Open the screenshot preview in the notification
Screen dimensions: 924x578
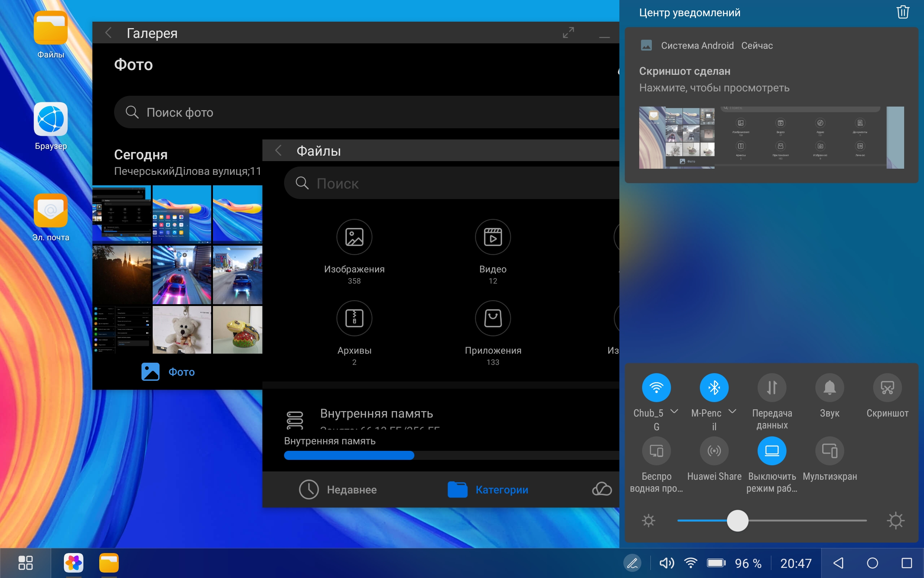coord(771,137)
